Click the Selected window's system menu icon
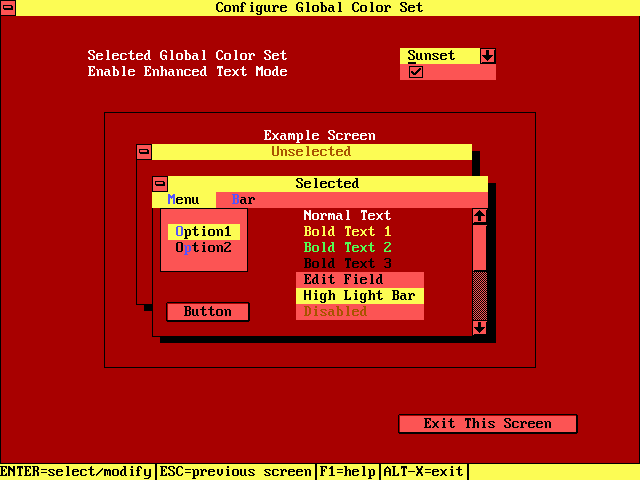This screenshot has width=640, height=480. (x=160, y=184)
